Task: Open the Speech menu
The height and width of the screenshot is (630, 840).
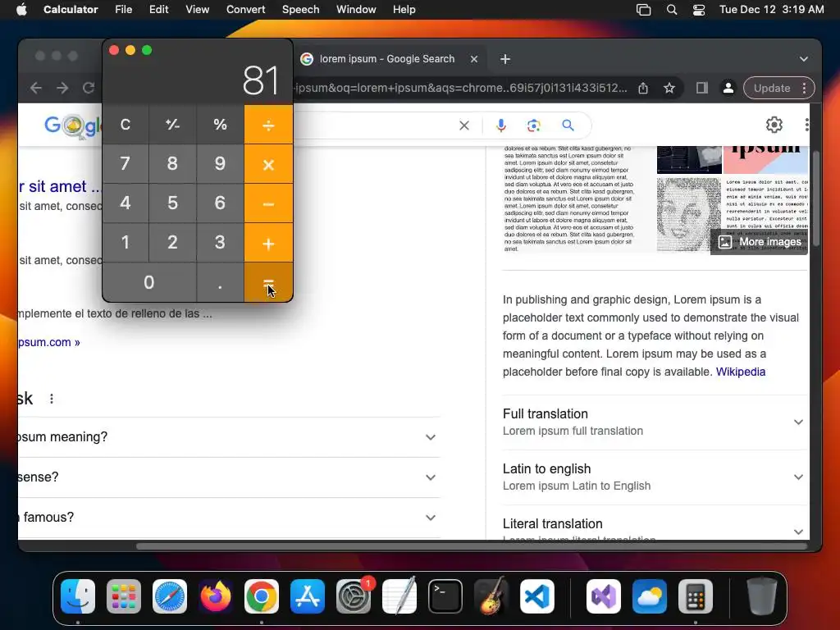Action: [300, 10]
